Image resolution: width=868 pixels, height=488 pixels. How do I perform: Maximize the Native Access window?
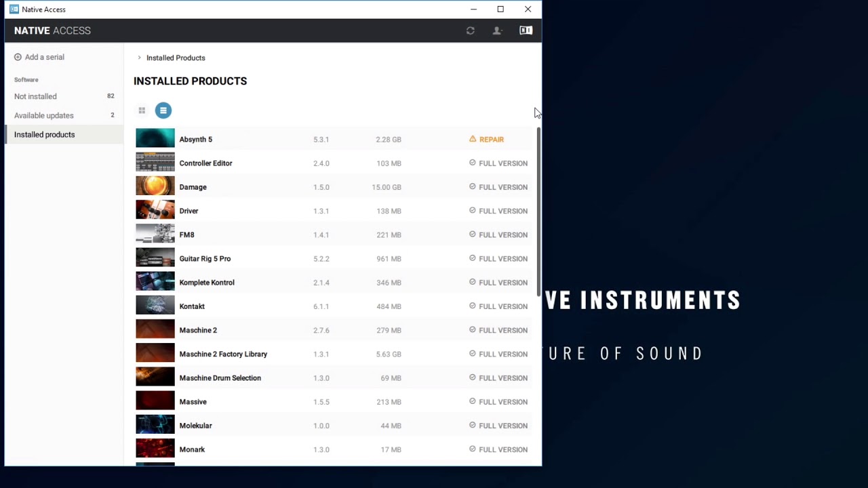tap(500, 9)
